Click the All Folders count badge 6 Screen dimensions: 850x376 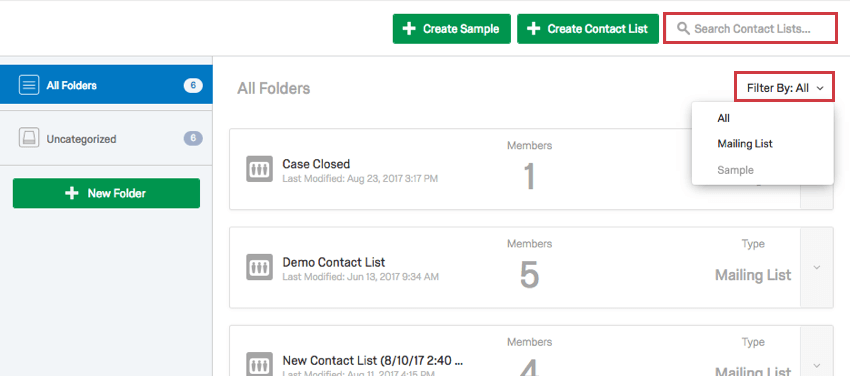pyautogui.click(x=193, y=85)
